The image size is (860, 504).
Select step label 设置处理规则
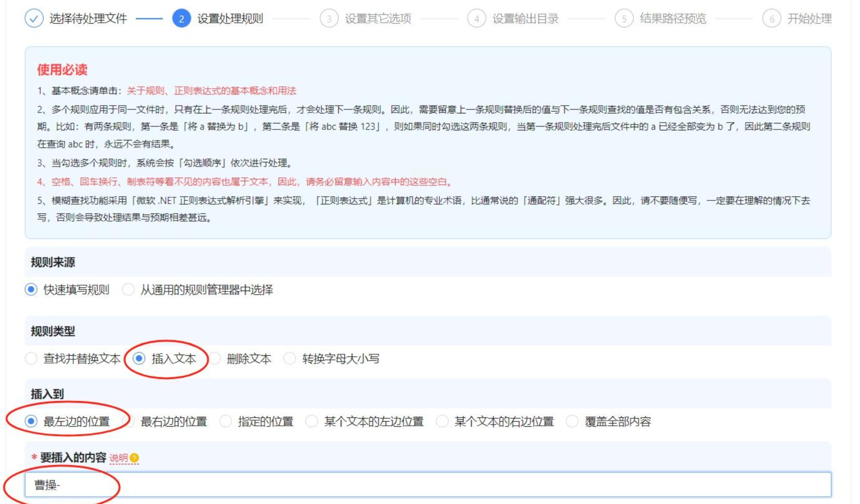(230, 18)
